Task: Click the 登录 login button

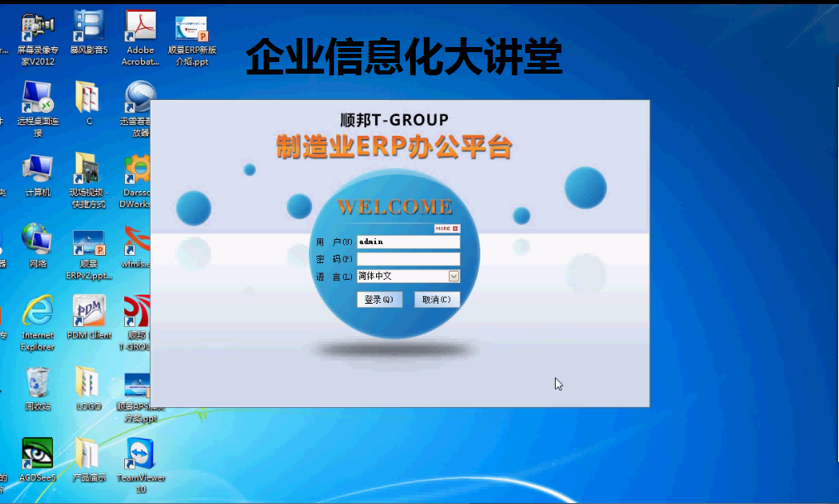Action: click(379, 300)
